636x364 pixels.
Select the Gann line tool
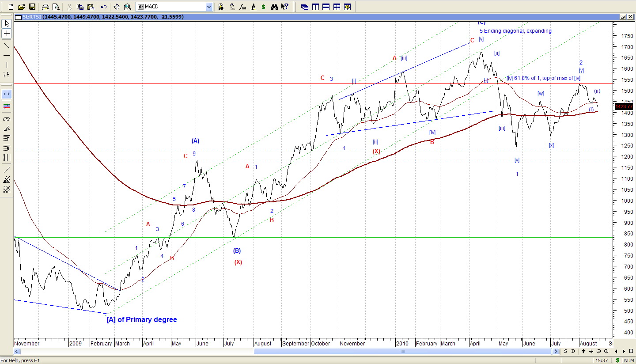click(x=7, y=170)
